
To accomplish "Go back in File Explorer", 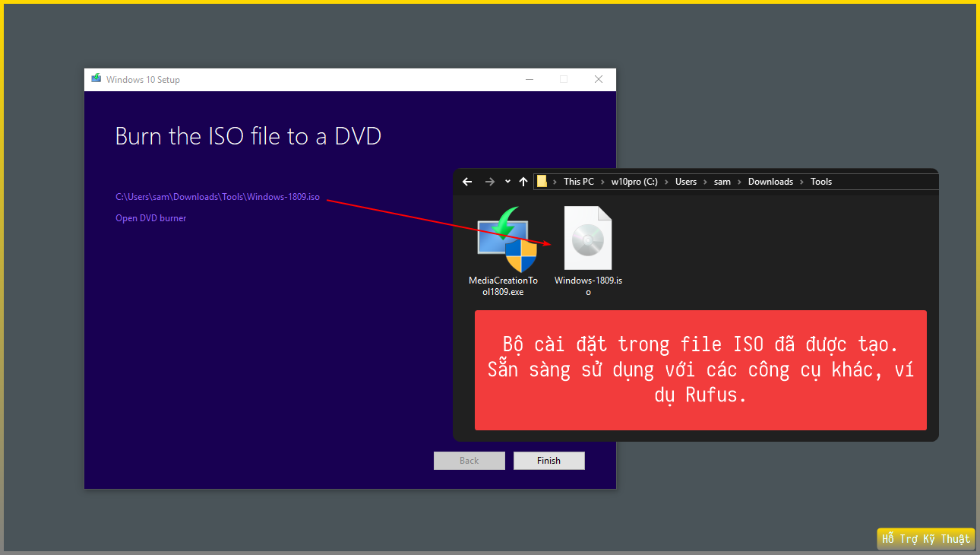I will pyautogui.click(x=468, y=182).
